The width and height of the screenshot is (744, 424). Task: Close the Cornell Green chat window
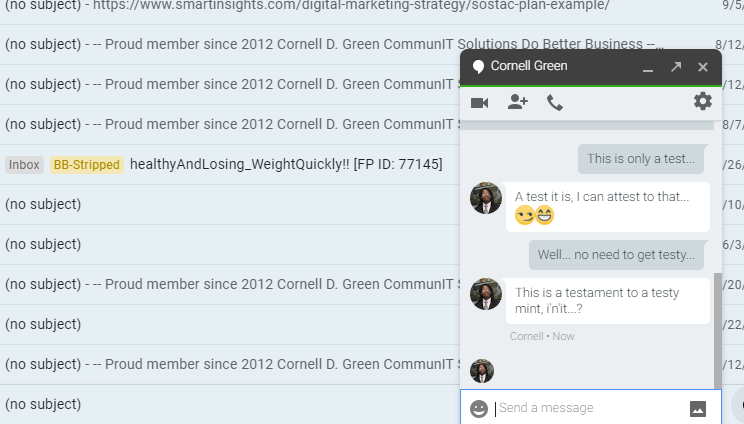pos(703,67)
